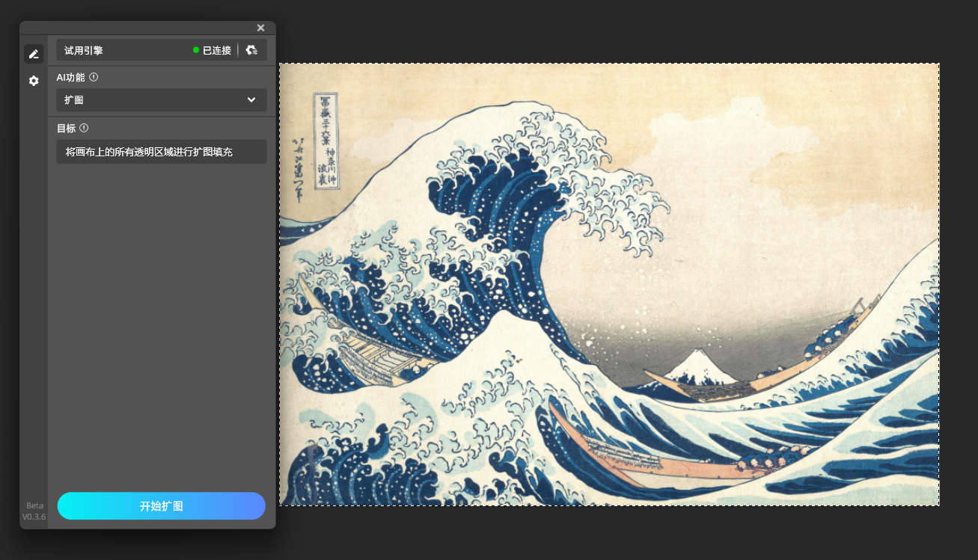Click the Beta V0.3.6 version label
This screenshot has height=560, width=978.
[x=34, y=511]
